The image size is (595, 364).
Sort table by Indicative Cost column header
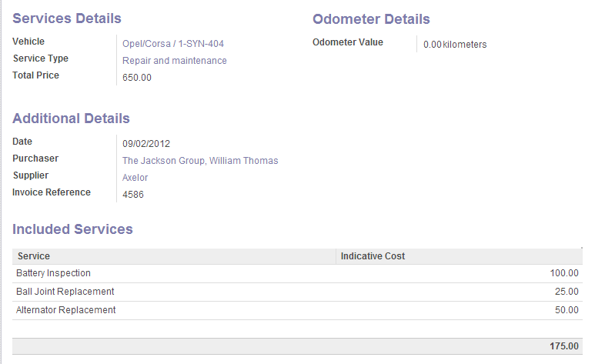(373, 256)
